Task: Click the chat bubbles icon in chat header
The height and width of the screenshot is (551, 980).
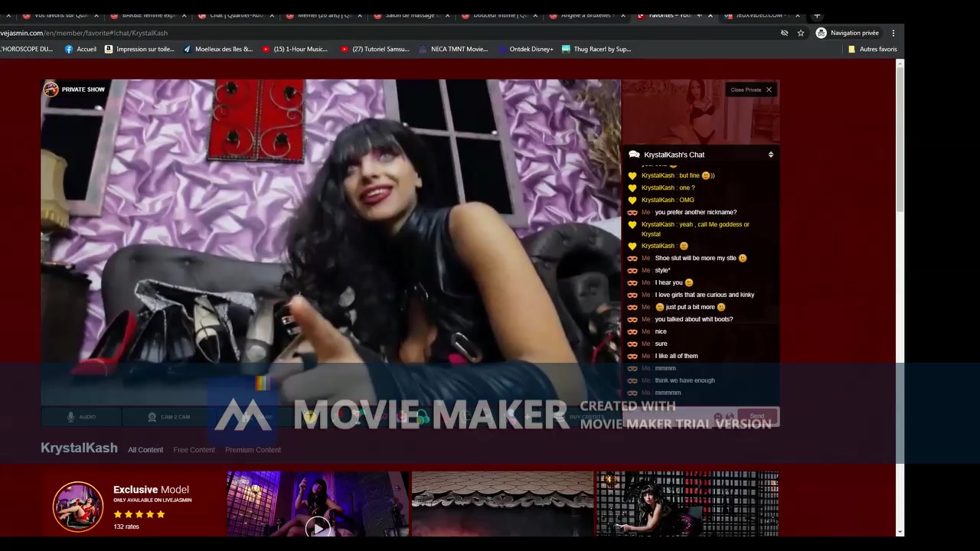Action: pos(634,155)
